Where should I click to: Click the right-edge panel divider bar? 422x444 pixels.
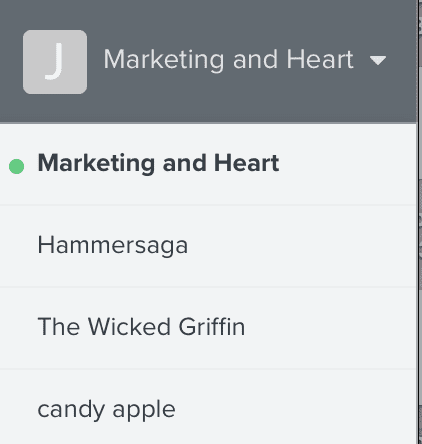419,222
